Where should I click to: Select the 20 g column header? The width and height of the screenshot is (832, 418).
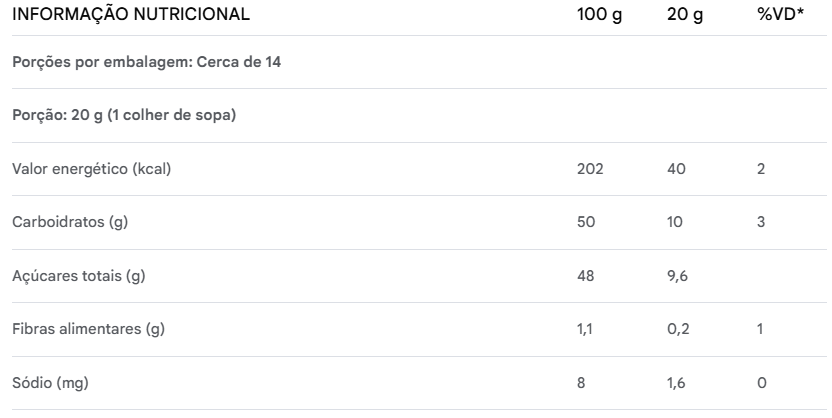(x=684, y=15)
